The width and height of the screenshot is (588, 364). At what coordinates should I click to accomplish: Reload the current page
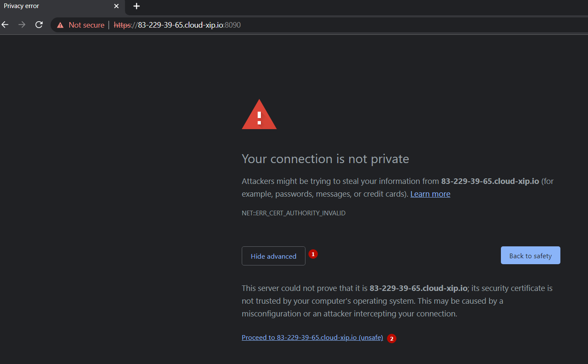(x=39, y=25)
